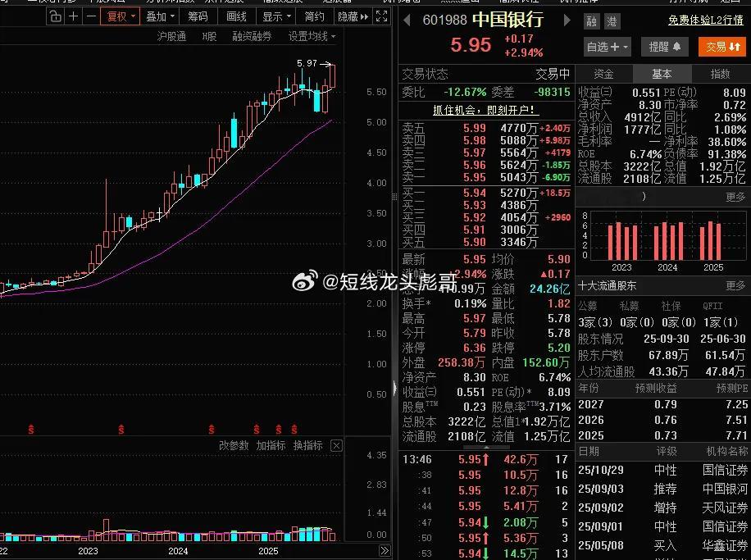Click the 免费体验L2行情 link
Image resolution: width=751 pixels, height=560 pixels.
[706, 20]
